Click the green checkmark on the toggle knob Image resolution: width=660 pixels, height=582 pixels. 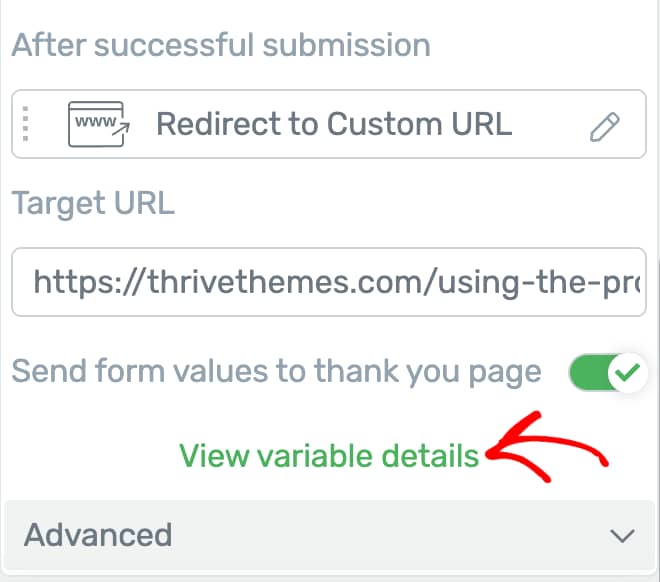[627, 372]
